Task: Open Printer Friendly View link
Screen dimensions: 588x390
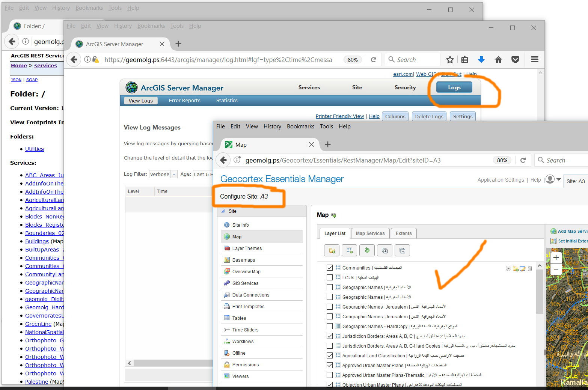Action: [x=340, y=116]
